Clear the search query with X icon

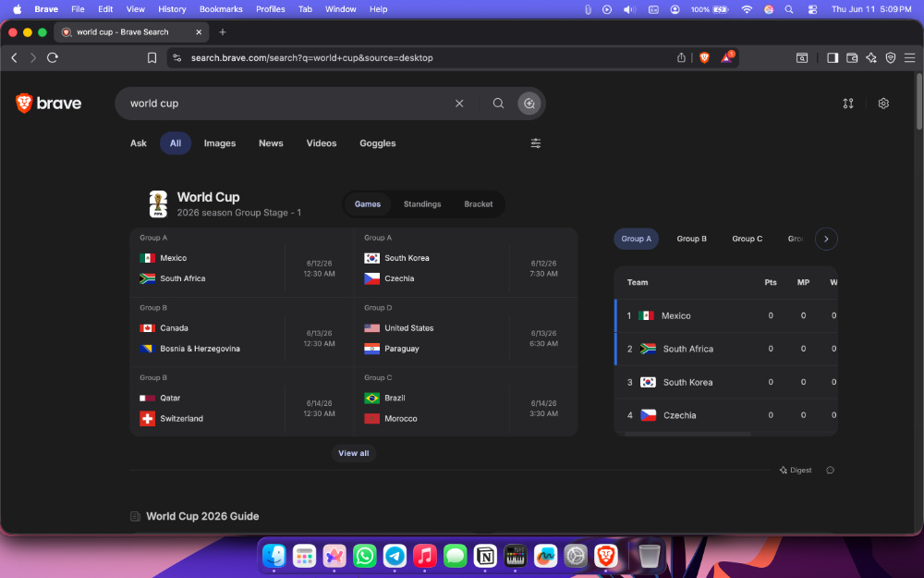(x=459, y=104)
